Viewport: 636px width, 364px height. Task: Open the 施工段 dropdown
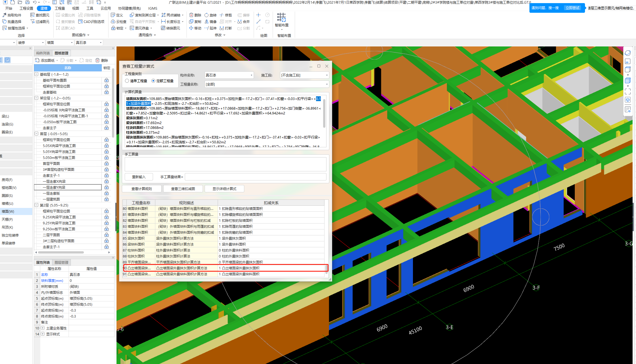click(304, 75)
